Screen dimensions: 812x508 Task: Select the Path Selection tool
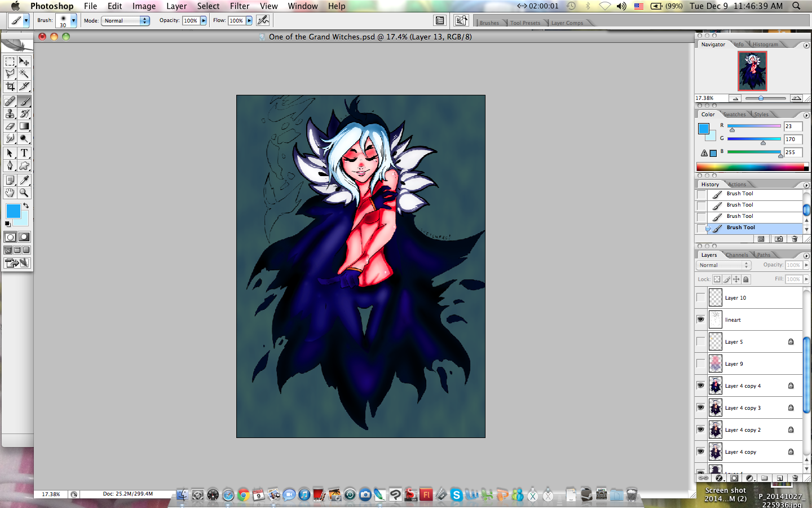[10, 154]
